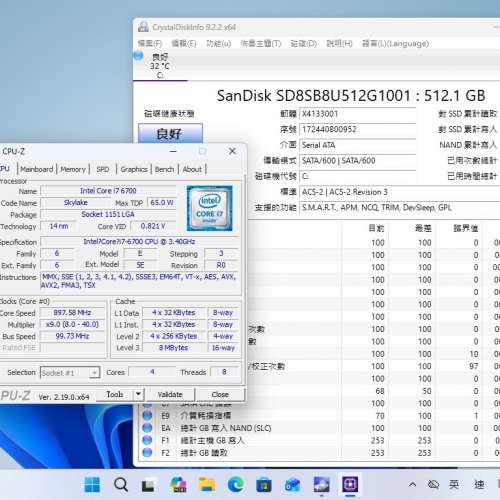Image resolution: width=500 pixels, height=500 pixels.
Task: Open the 佈景主題(T) menu
Action: pos(261,44)
